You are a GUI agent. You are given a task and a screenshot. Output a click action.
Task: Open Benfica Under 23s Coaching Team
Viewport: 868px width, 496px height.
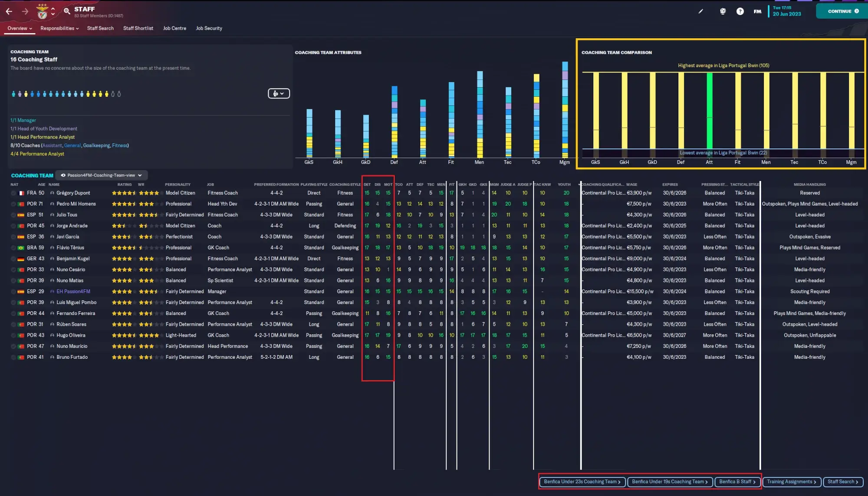[x=582, y=482]
